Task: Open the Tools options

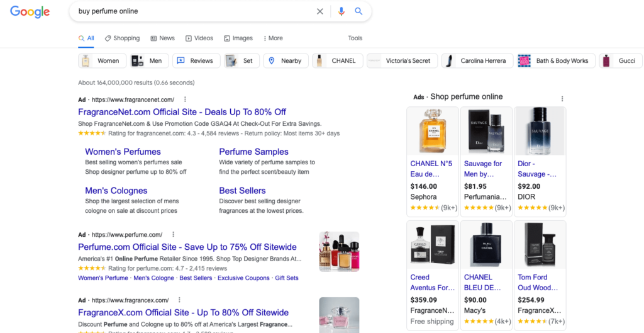Action: 355,38
